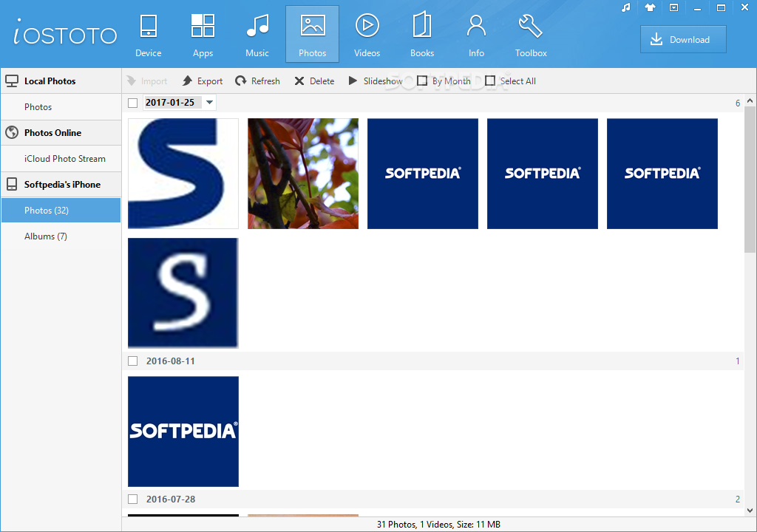The height and width of the screenshot is (532, 757).
Task: Tick the 2016-07-28 group checkbox
Action: [x=133, y=499]
